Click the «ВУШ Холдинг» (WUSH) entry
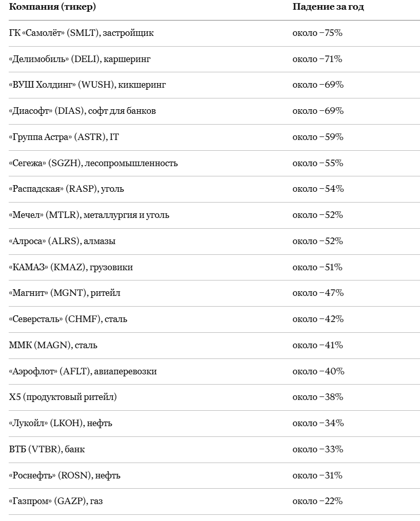The width and height of the screenshot is (420, 521). [x=87, y=85]
